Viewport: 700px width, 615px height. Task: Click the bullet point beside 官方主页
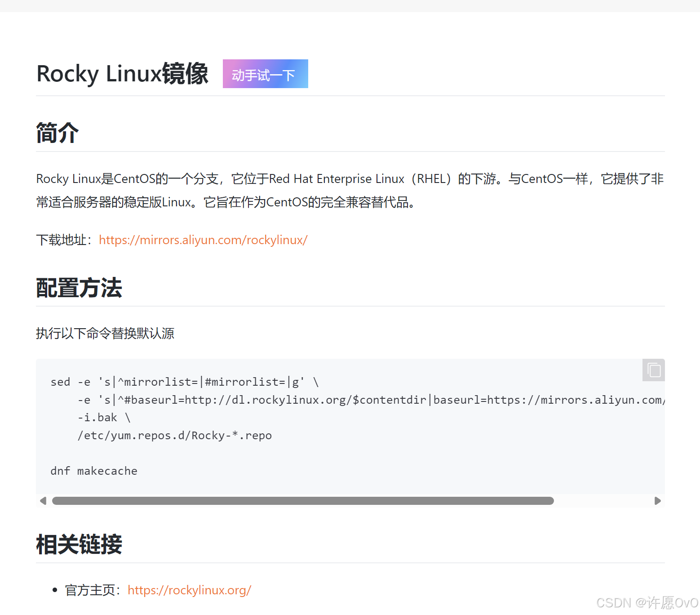54,589
